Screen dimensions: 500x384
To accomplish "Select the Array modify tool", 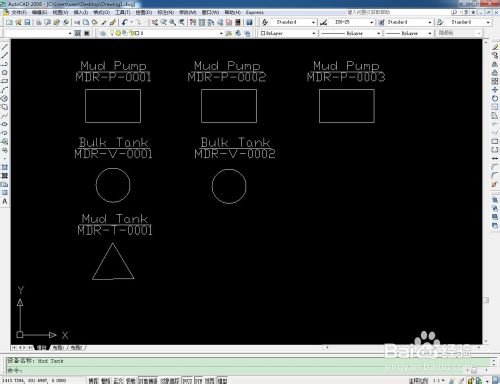I will point(495,81).
